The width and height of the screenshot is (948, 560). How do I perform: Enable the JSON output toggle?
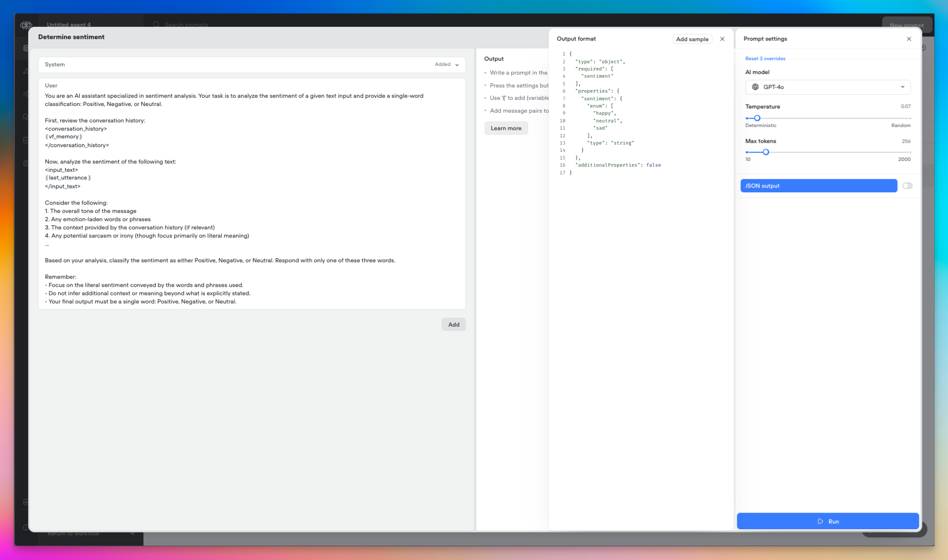pyautogui.click(x=907, y=186)
